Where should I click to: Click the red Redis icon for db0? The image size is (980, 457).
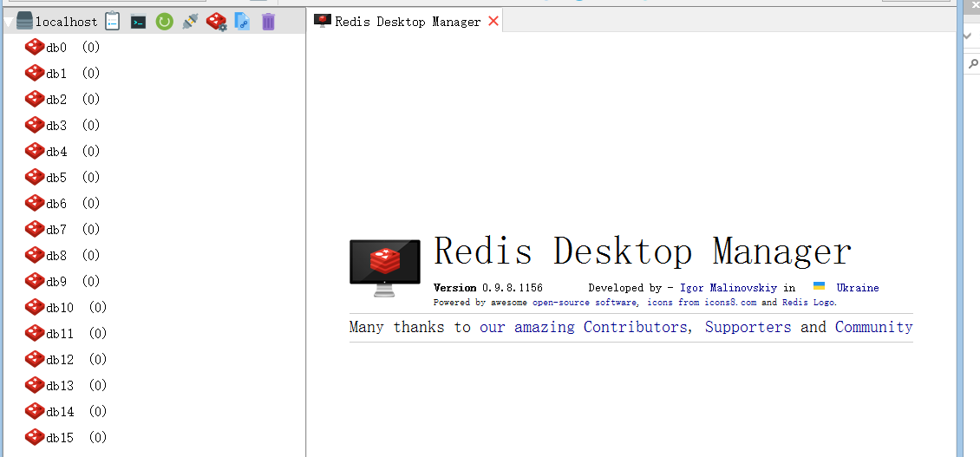[x=35, y=47]
